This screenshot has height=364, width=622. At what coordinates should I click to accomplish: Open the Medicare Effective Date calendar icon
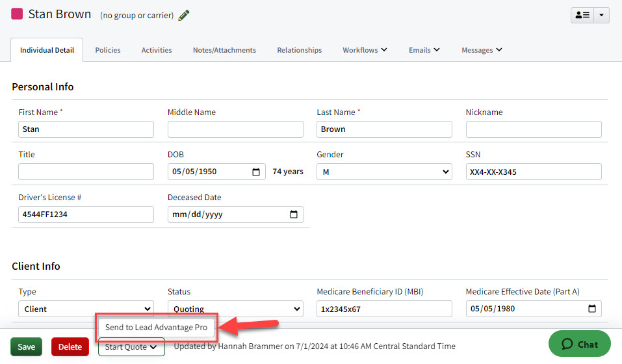pyautogui.click(x=592, y=309)
